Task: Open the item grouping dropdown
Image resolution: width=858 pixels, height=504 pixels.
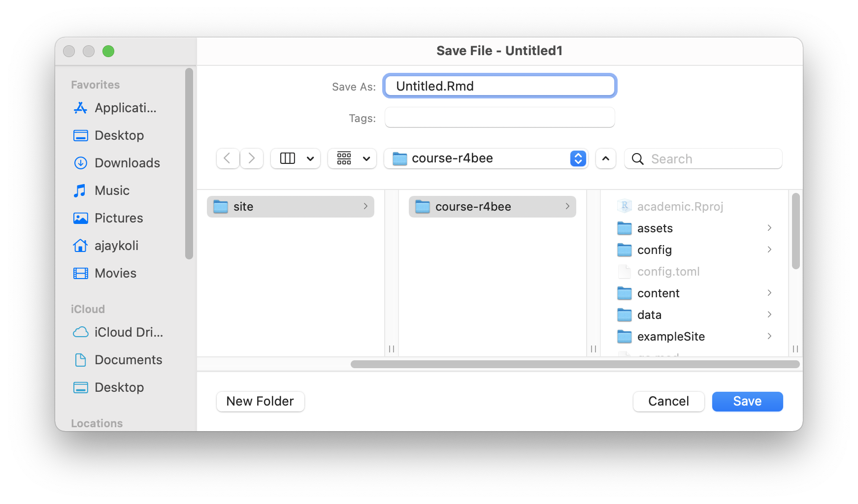Action: coord(352,158)
